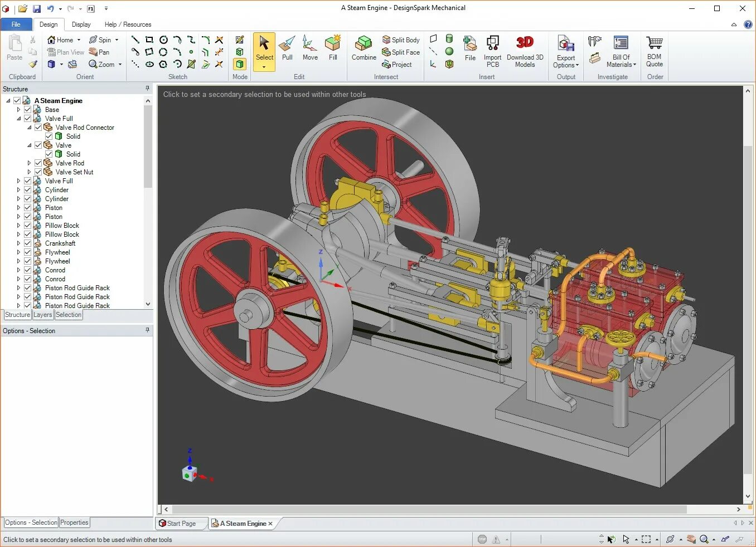The image size is (756, 547).
Task: Expand the Valve Rod tree node
Action: [x=28, y=163]
